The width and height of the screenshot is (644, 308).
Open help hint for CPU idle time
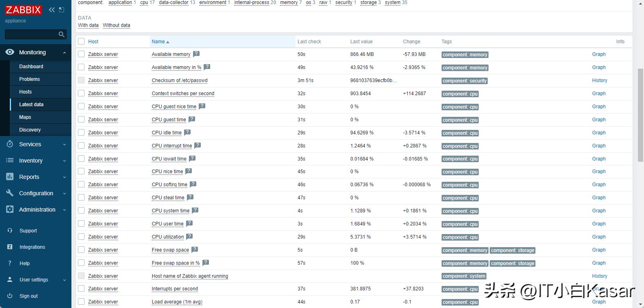(x=187, y=132)
